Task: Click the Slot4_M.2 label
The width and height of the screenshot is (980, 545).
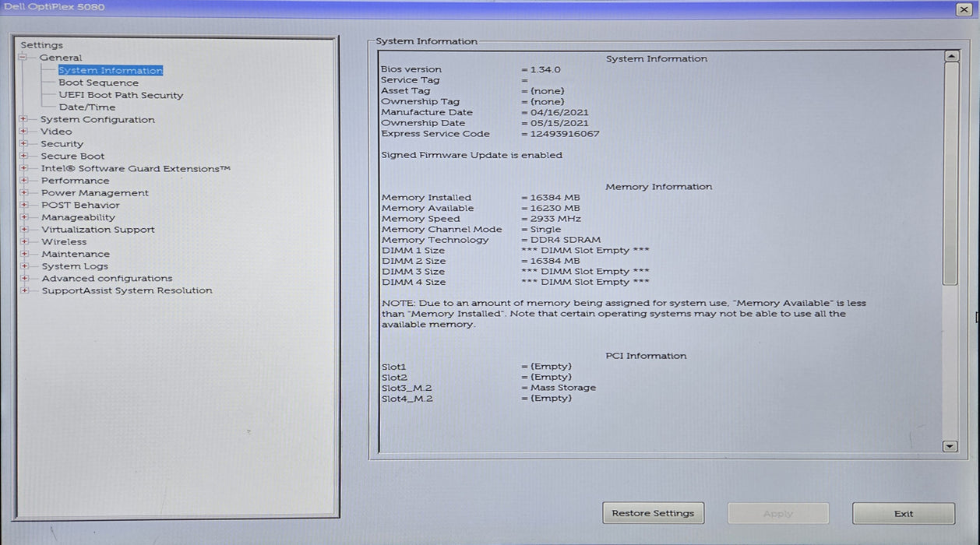Action: click(407, 399)
